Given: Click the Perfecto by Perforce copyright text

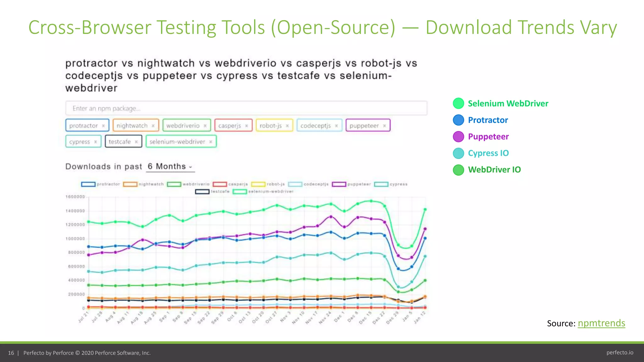Looking at the screenshot, I should 87,353.
